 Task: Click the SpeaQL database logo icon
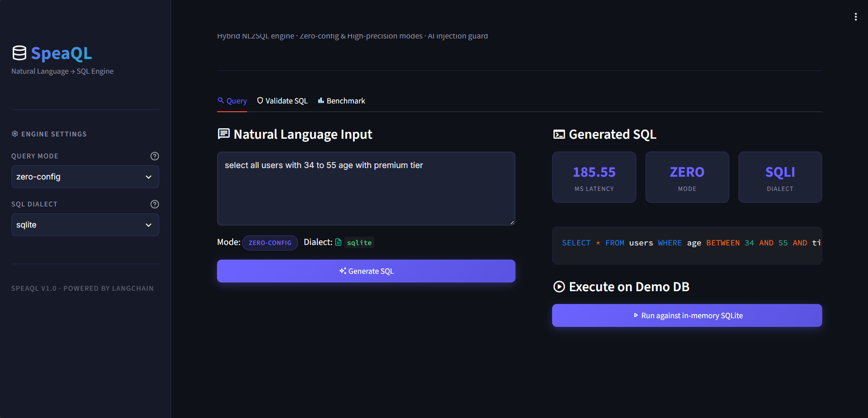click(19, 53)
